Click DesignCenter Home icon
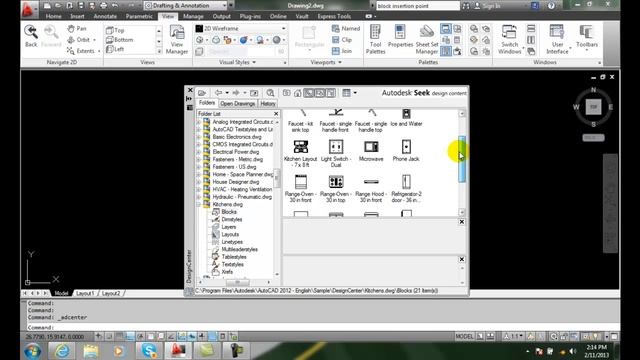The height and width of the screenshot is (360, 640). click(298, 93)
